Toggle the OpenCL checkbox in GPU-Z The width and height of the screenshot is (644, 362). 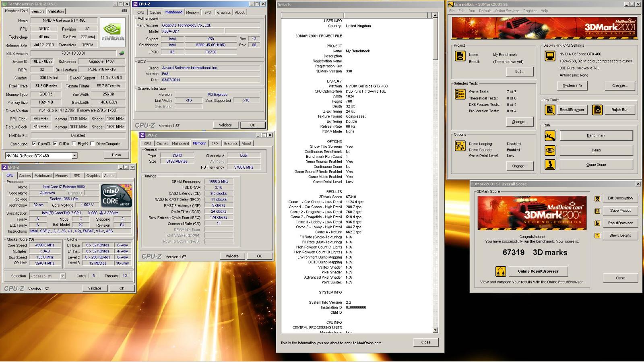[x=34, y=144]
